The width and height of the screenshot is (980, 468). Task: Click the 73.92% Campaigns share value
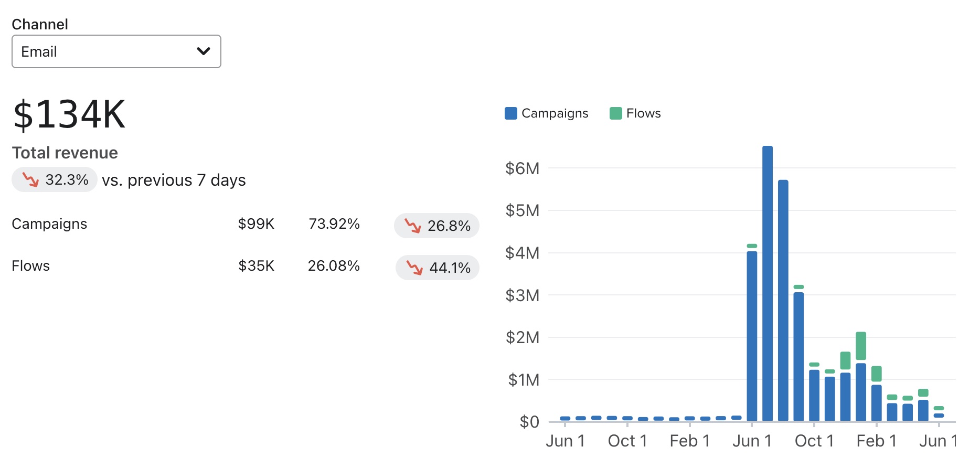(x=334, y=224)
